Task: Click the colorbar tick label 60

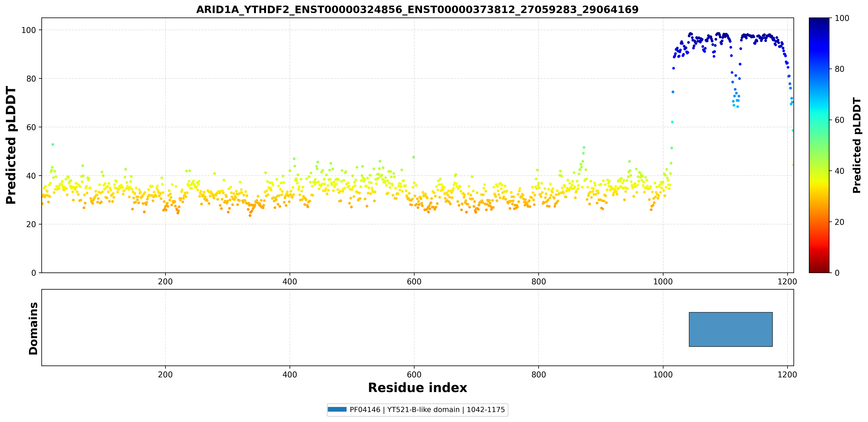Action: click(x=839, y=120)
